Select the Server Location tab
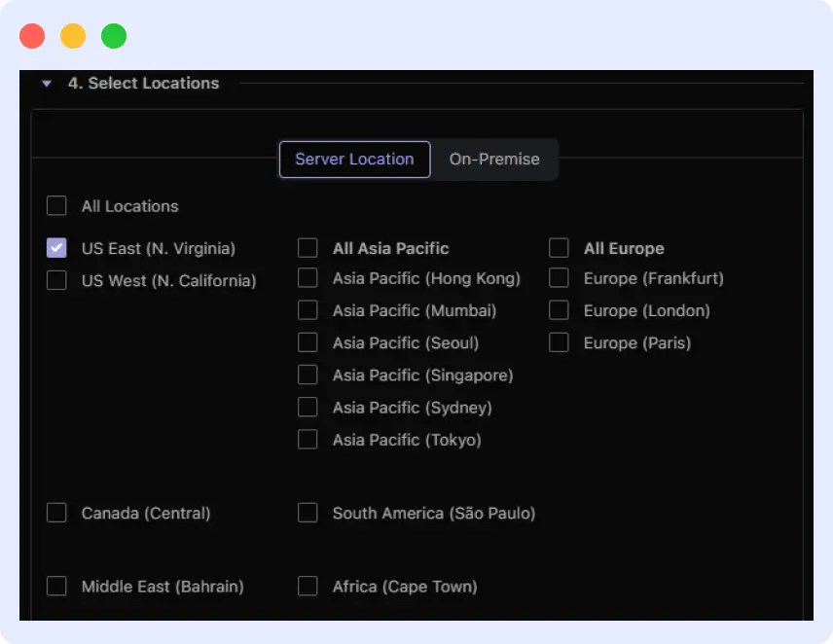Viewport: 833px width, 644px height. tap(353, 160)
